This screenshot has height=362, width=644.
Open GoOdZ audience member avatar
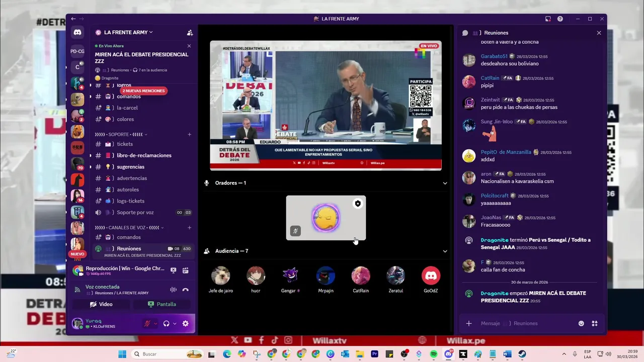(x=431, y=276)
